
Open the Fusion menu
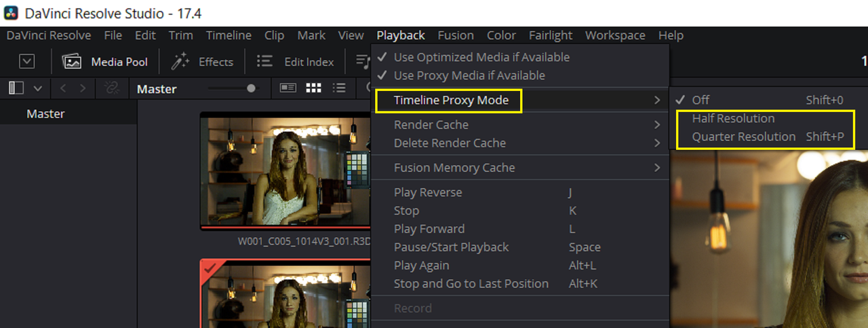456,35
